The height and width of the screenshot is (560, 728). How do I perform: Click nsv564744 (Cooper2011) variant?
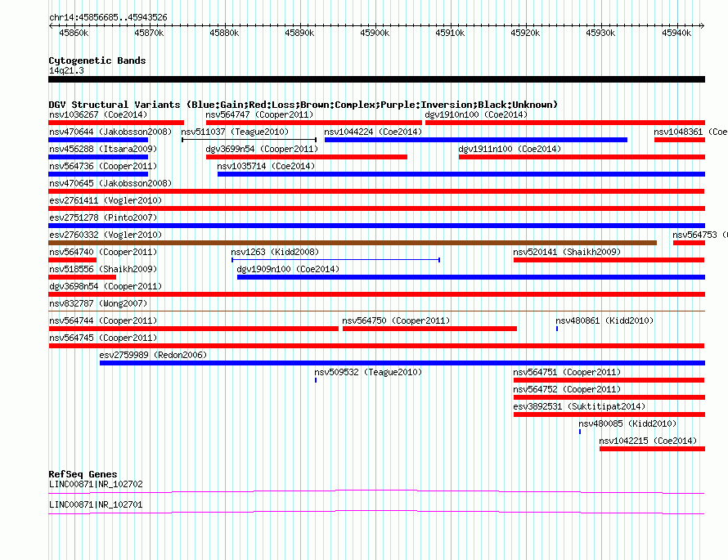[x=194, y=329]
